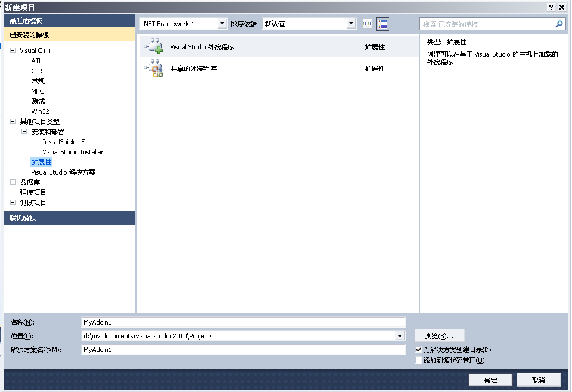Viewport: 572px width, 392px height.
Task: Collapse the 其他项目类型 tree node
Action: pyautogui.click(x=13, y=122)
